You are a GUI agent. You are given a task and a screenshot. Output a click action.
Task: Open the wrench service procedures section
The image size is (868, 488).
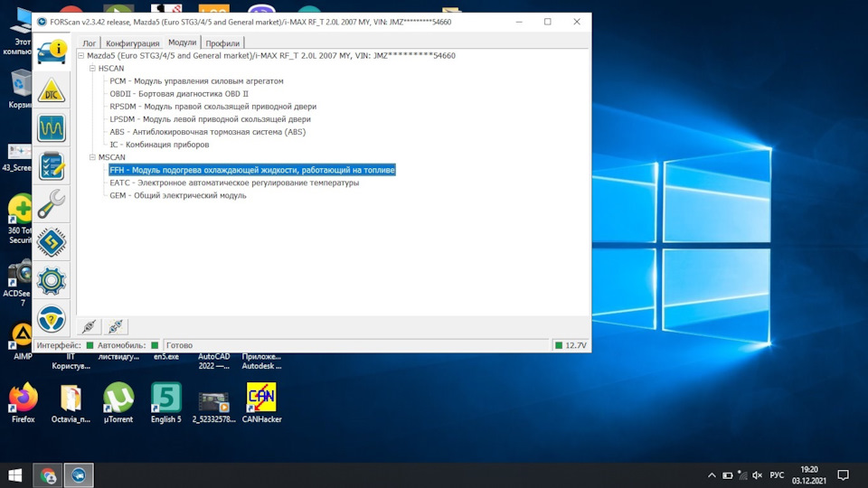(x=52, y=204)
